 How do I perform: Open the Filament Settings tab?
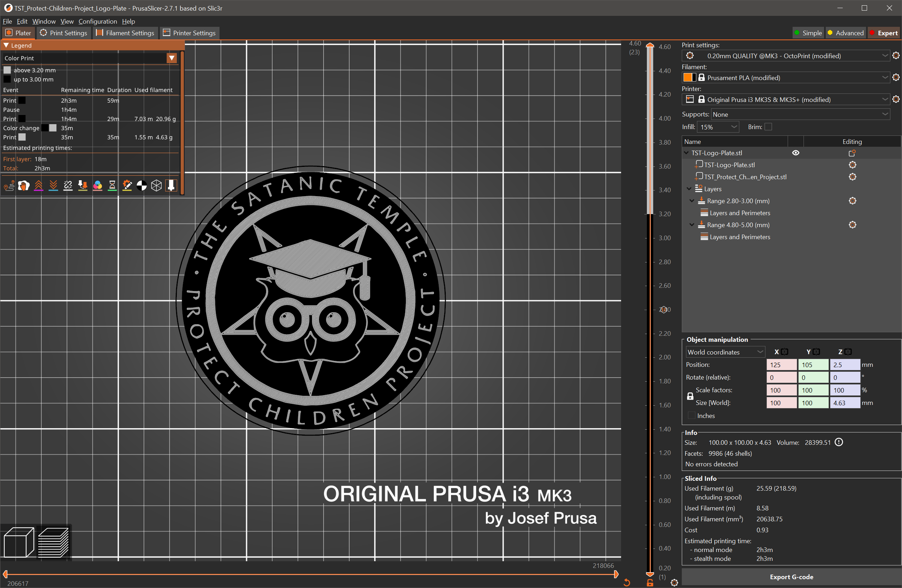click(x=125, y=33)
